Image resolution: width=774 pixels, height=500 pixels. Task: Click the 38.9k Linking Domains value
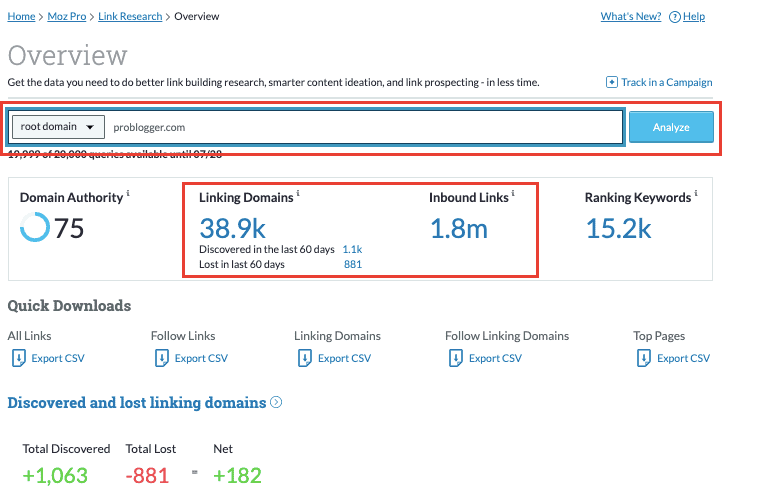234,228
